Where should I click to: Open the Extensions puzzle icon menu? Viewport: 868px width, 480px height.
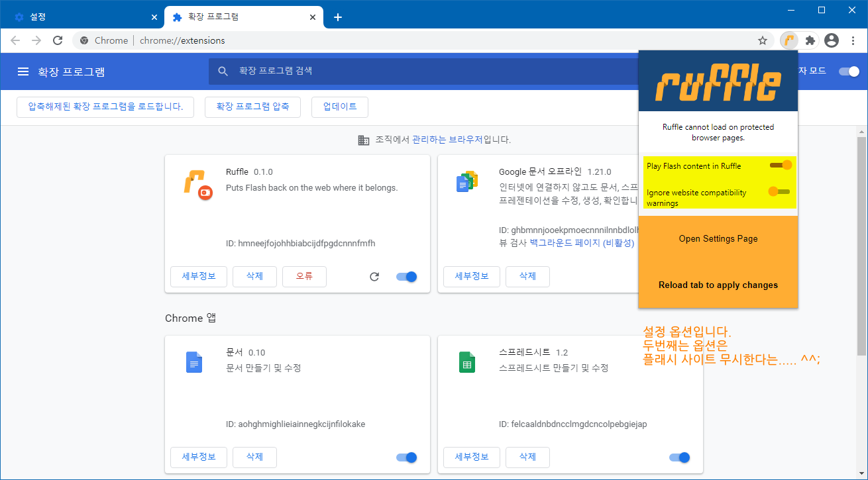pyautogui.click(x=810, y=40)
